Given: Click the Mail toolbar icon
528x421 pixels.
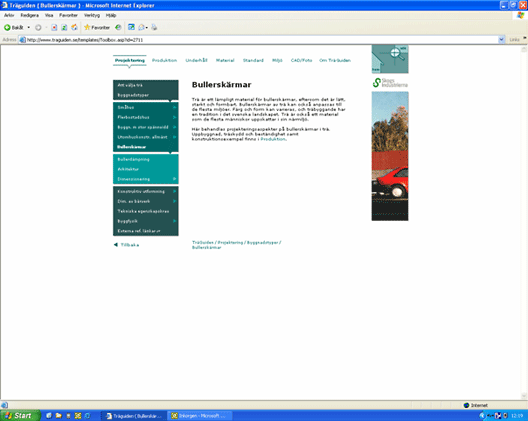Looking at the screenshot, I should pyautogui.click(x=143, y=28).
